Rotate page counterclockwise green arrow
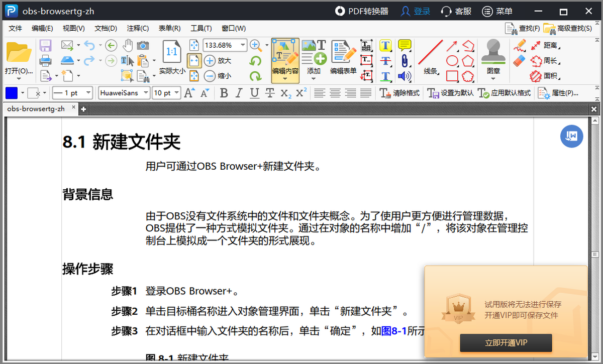The image size is (603, 364). pyautogui.click(x=256, y=61)
